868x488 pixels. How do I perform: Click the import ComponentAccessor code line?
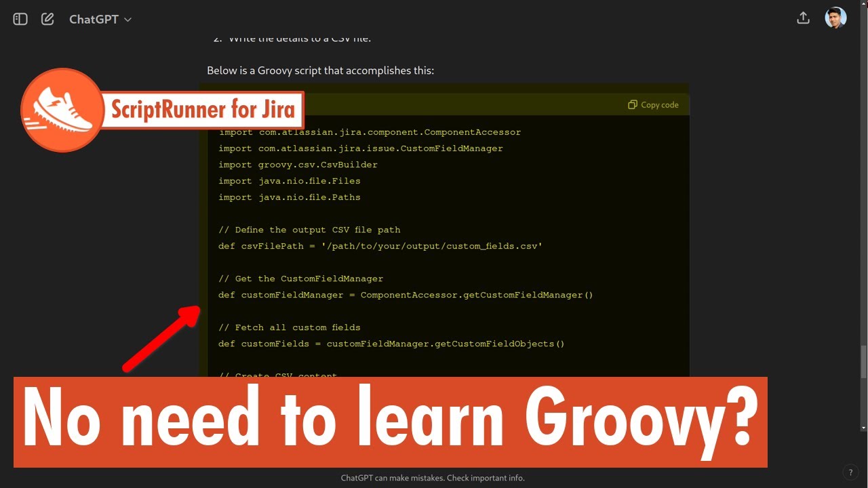pos(369,131)
